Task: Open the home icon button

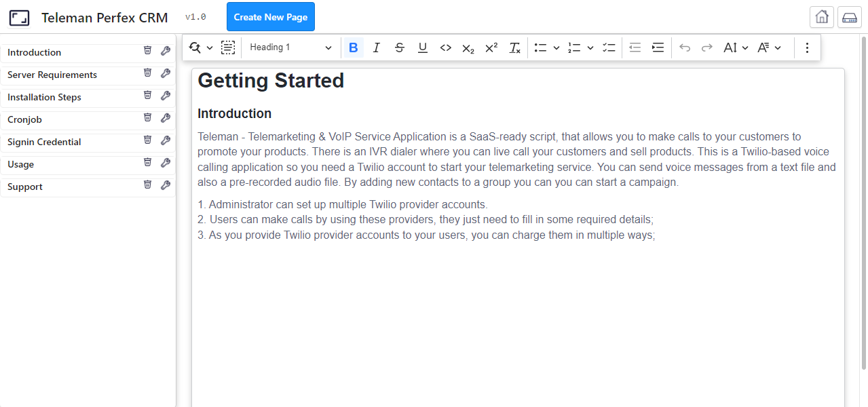Action: click(x=822, y=17)
